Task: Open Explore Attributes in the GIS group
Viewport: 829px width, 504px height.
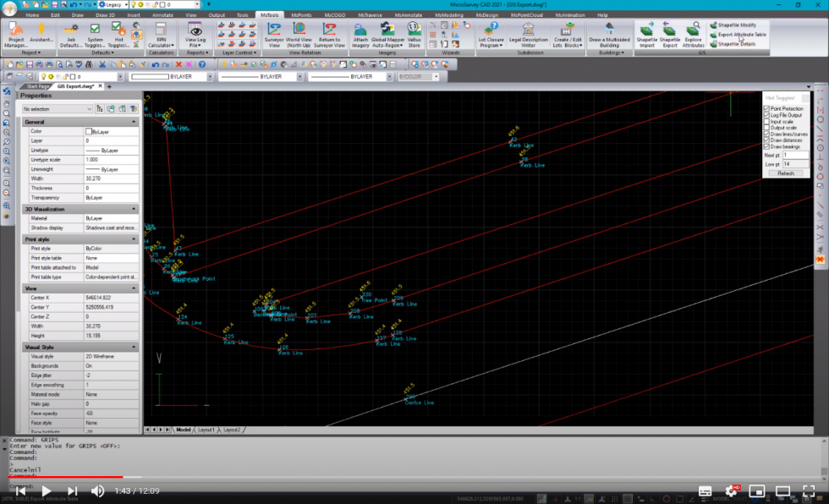Action: tap(692, 36)
